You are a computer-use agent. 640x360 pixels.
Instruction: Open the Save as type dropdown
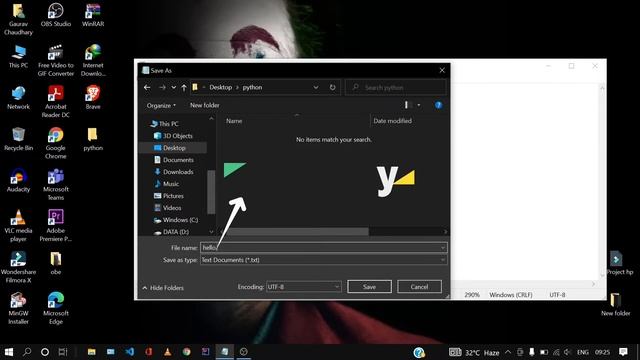click(324, 260)
